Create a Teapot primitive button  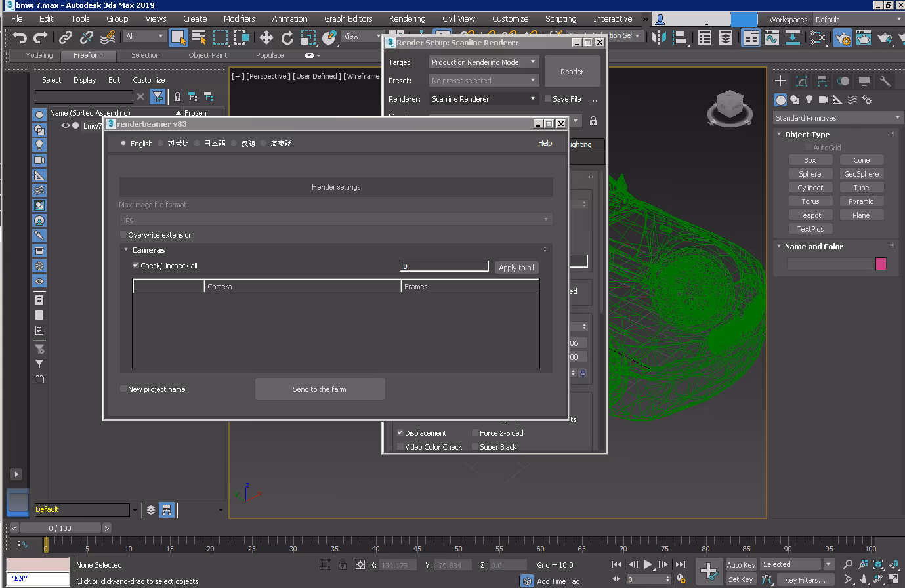810,215
